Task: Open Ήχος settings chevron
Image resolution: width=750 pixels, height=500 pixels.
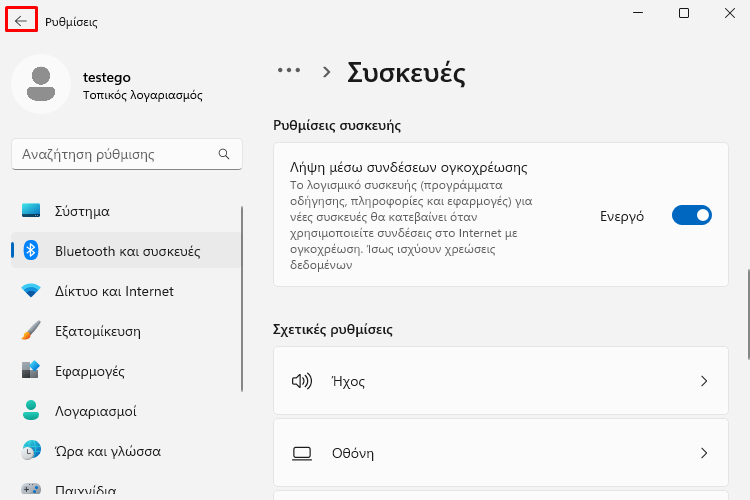Action: pos(704,381)
